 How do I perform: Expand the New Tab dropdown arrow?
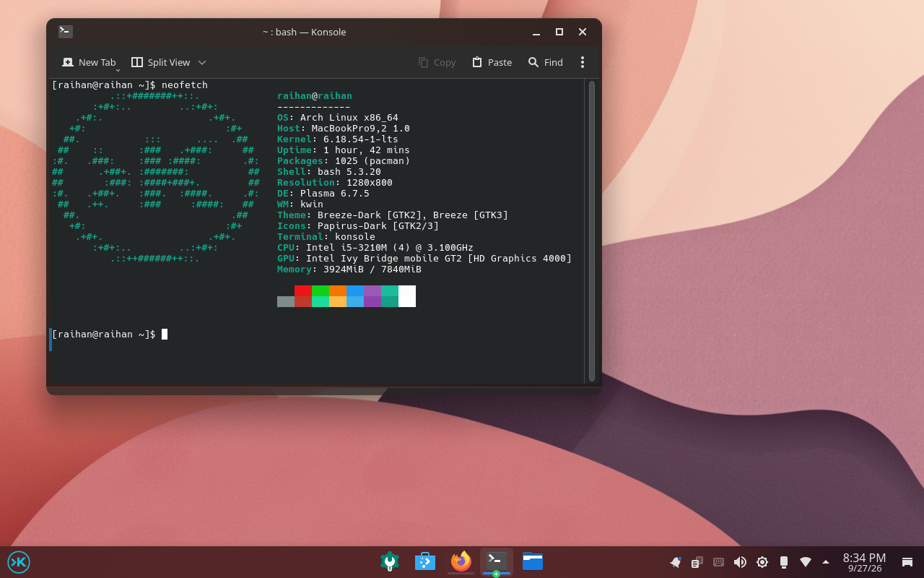118,69
